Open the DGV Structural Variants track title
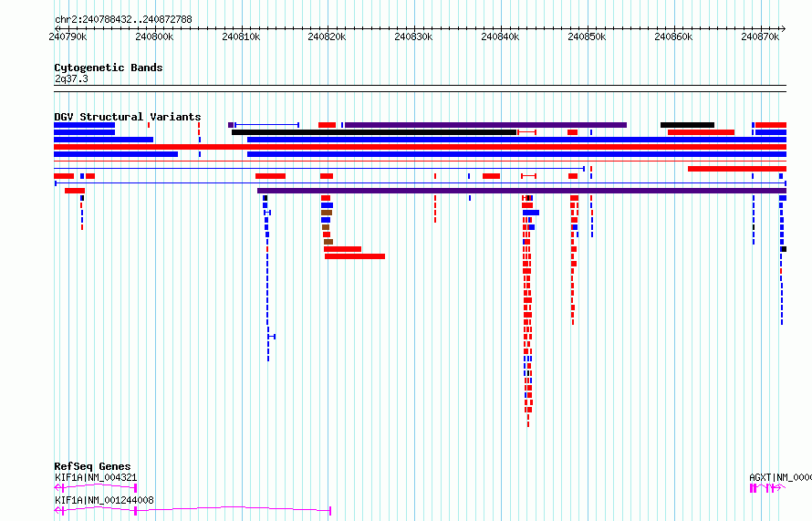812x521 pixels. coord(128,117)
